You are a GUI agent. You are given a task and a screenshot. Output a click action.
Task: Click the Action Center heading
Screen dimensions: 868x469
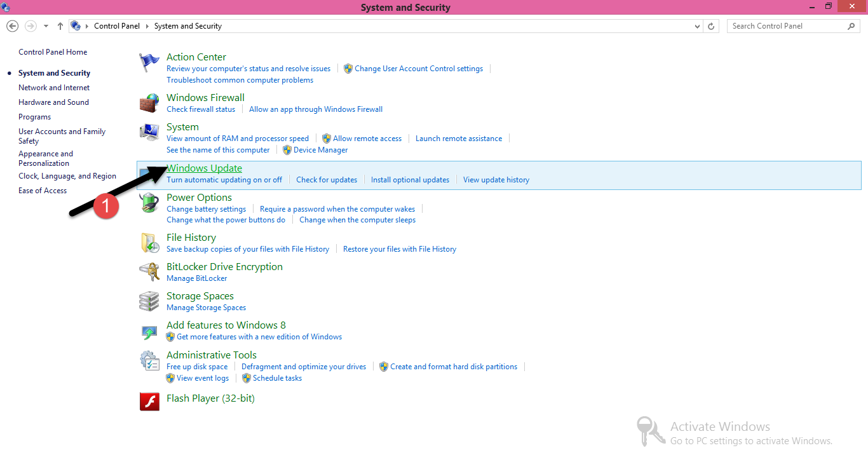click(196, 57)
